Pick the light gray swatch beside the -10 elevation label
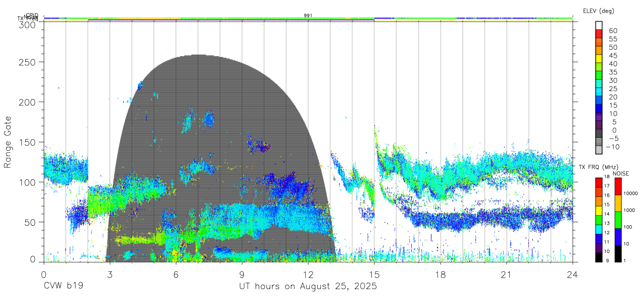Screen dimensions: 644x297 pos(600,150)
